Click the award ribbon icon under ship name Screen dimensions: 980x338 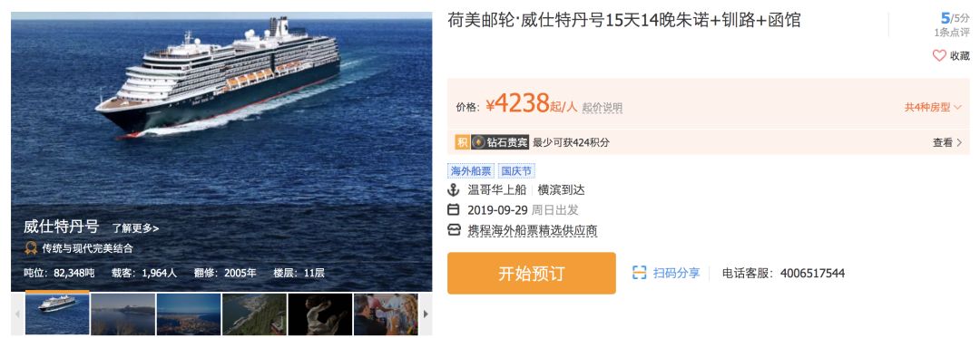[x=30, y=248]
